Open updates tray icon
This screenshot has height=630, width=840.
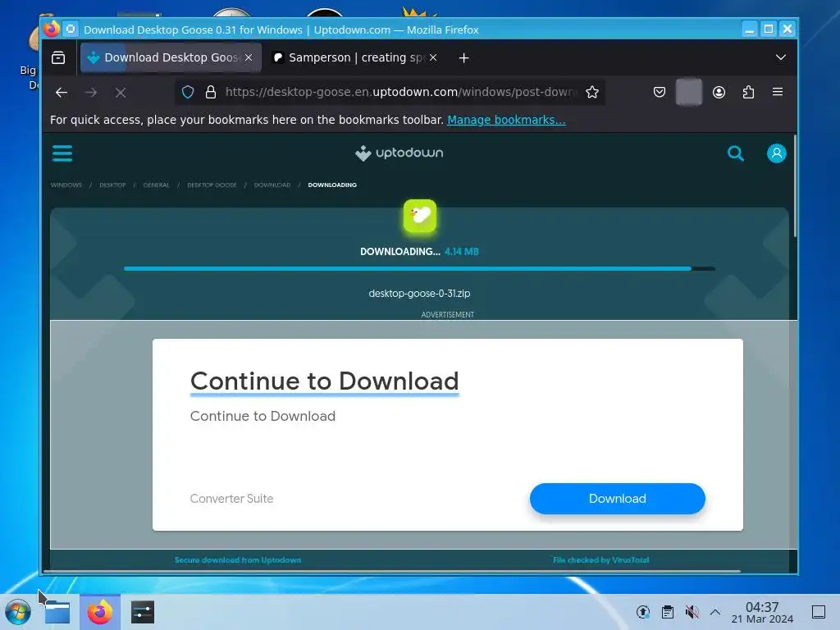643,612
